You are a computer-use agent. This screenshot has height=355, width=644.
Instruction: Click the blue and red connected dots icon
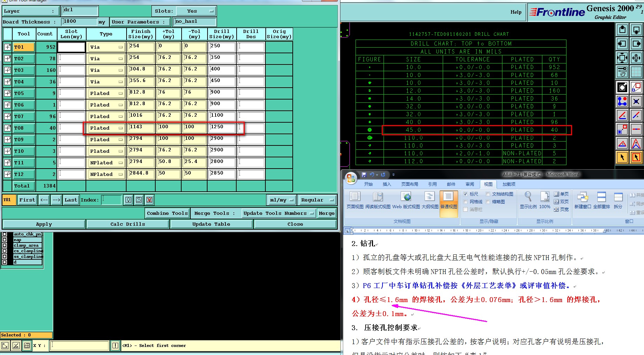pyautogui.click(x=622, y=102)
